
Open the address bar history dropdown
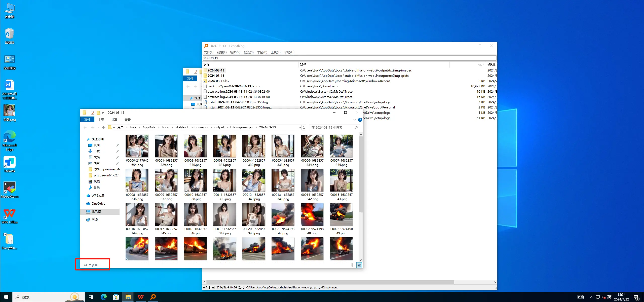(299, 127)
